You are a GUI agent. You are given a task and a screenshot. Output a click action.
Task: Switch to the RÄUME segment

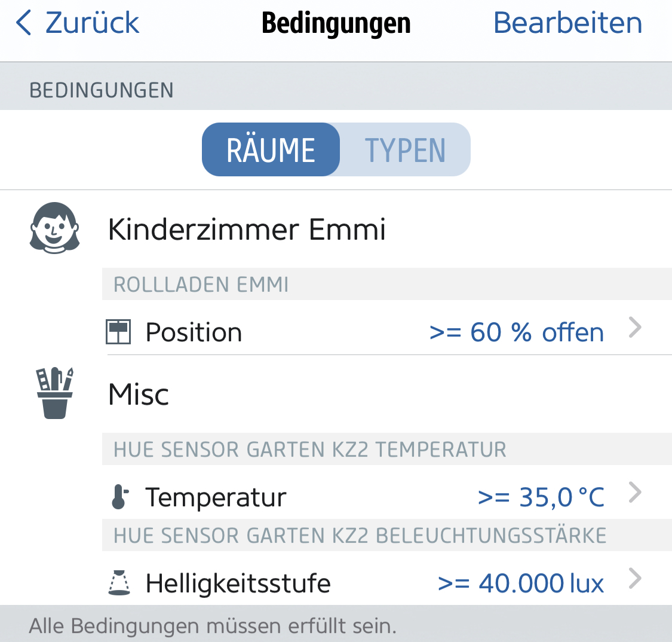pyautogui.click(x=271, y=149)
